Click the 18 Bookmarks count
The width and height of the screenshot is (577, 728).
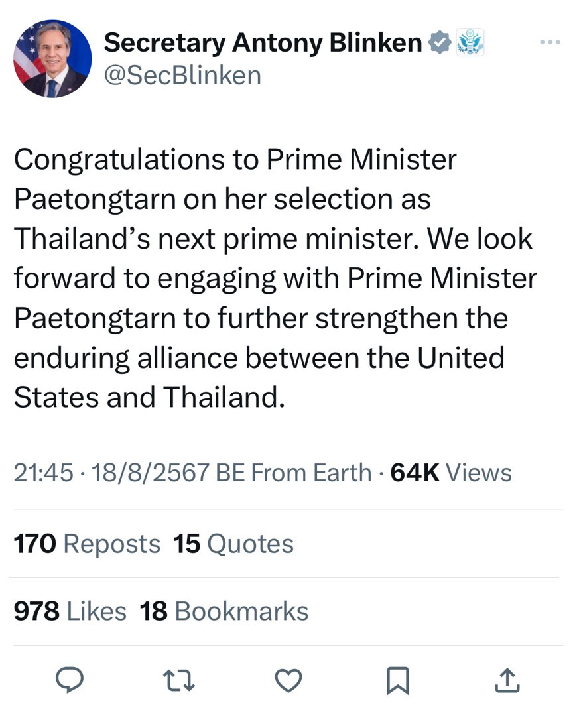(224, 611)
